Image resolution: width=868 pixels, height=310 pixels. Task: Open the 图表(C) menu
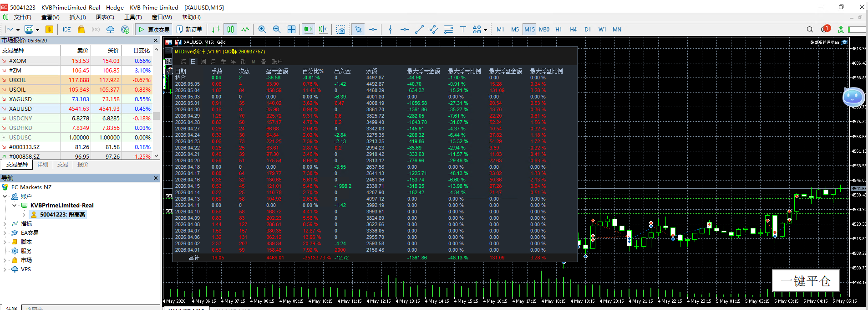click(105, 17)
